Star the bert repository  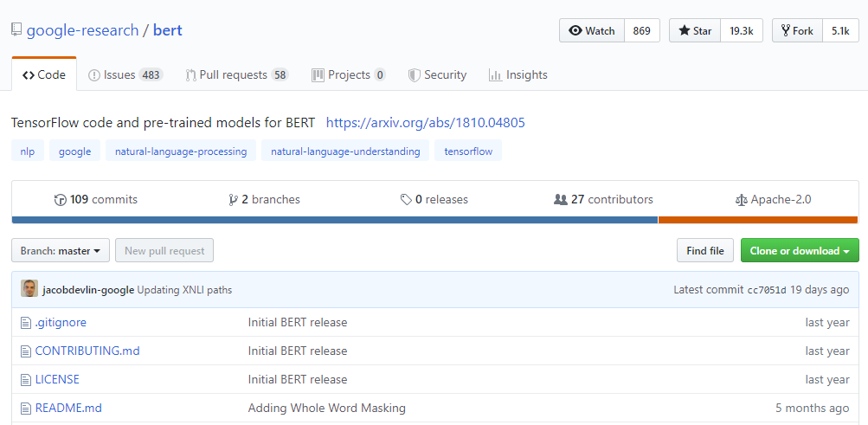(695, 30)
